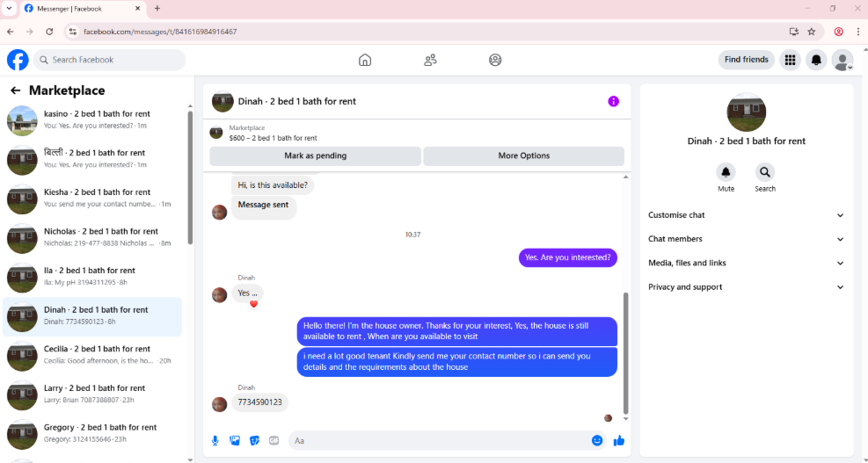Attach a file with the photo icon
Screen dimensions: 868x463
(235, 441)
